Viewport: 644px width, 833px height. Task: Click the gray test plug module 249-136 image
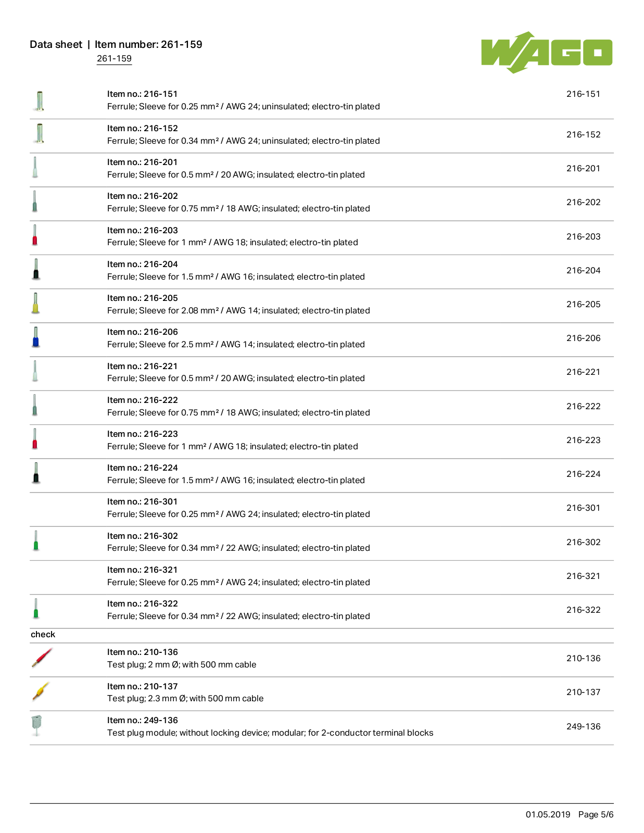tap(36, 725)
